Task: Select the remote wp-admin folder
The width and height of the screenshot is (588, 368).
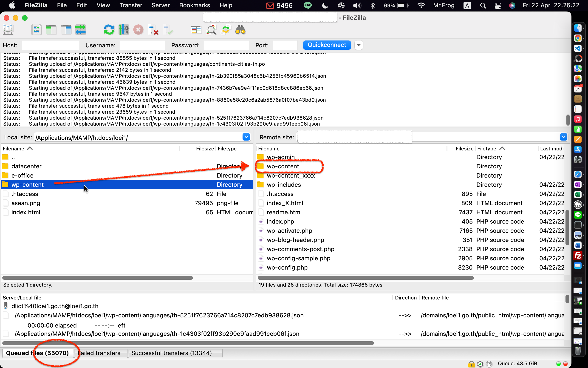Action: (410, 157)
